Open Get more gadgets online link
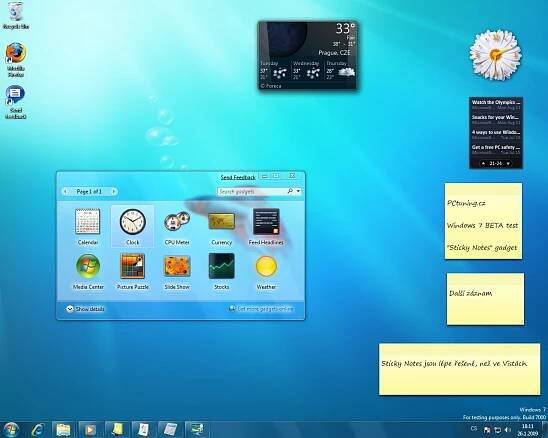This screenshot has width=548, height=438. [x=262, y=309]
